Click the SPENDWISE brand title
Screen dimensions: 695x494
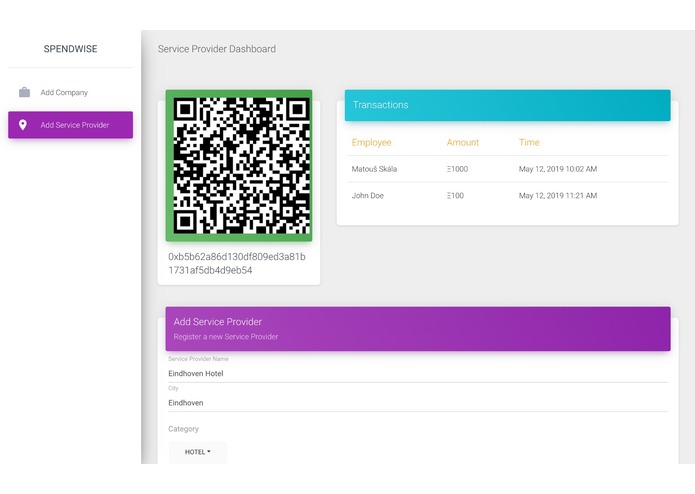point(70,49)
